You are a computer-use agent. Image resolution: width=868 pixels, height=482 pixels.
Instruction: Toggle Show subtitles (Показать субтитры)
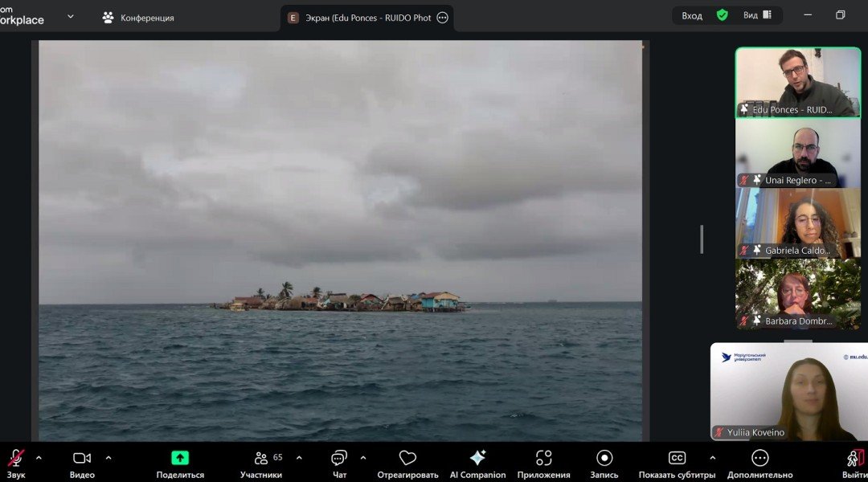coord(677,458)
